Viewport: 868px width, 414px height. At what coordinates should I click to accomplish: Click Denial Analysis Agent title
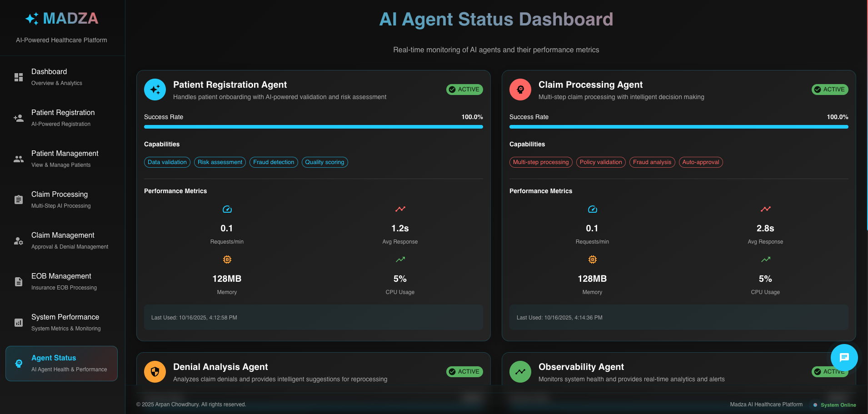220,367
